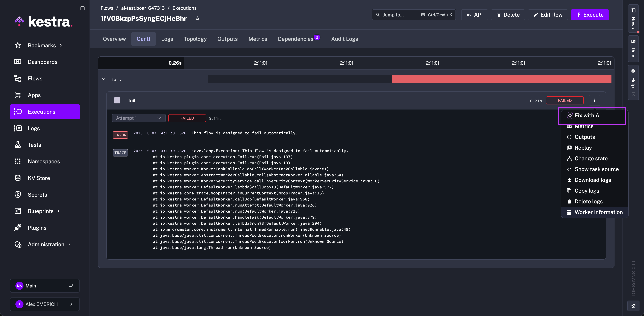Viewport: 644px width, 316px height.
Task: Switch to the Topology tab
Action: pos(195,39)
